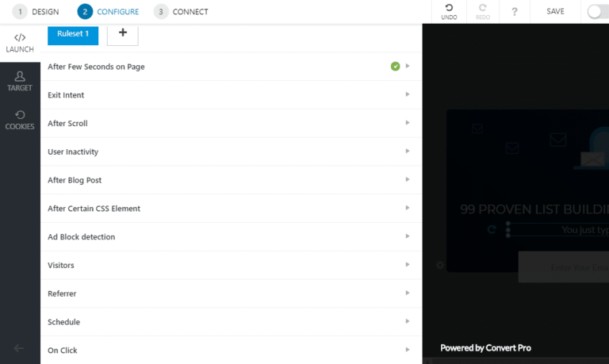
Task: Expand Referrer arrow
Action: pos(408,293)
